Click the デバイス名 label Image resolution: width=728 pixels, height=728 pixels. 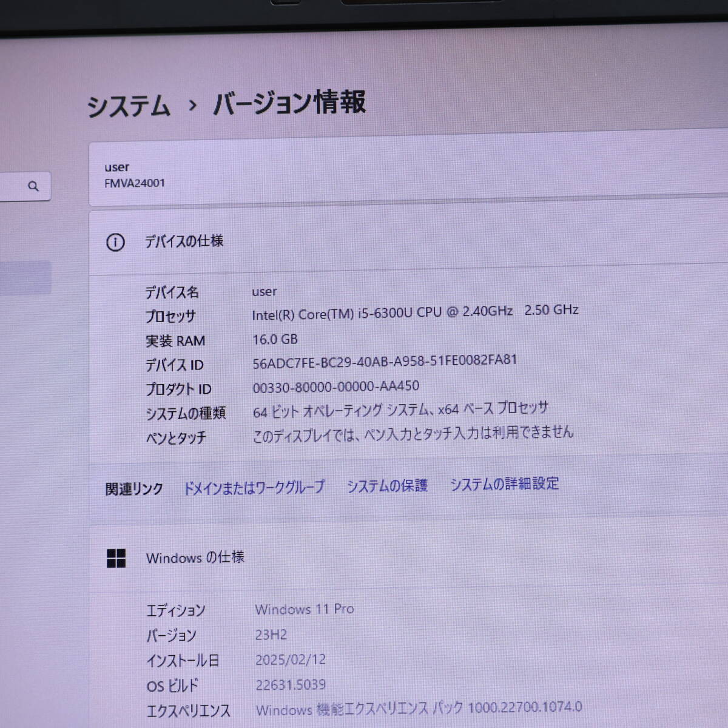pos(172,292)
